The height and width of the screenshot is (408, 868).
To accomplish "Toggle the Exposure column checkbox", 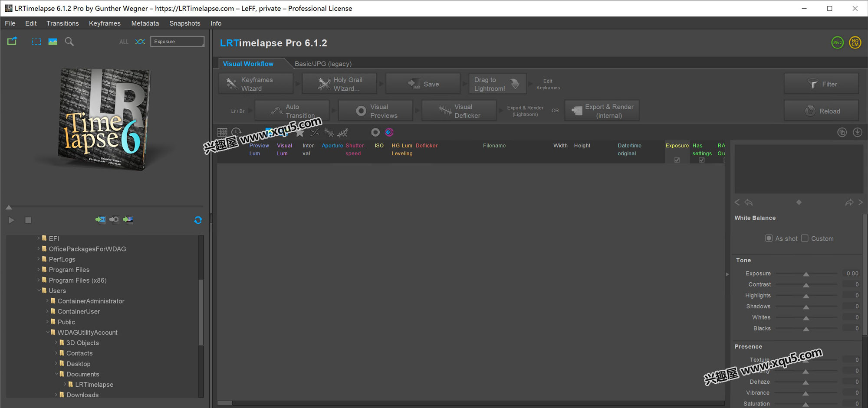I will pos(677,160).
